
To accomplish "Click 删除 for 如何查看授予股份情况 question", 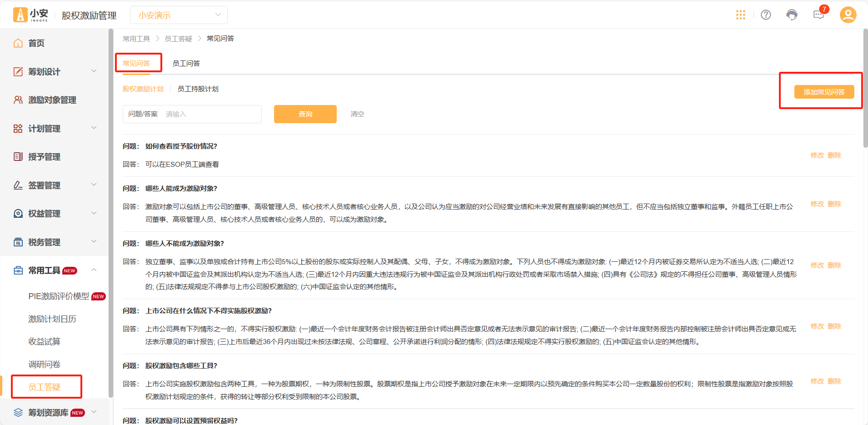I will pos(834,155).
